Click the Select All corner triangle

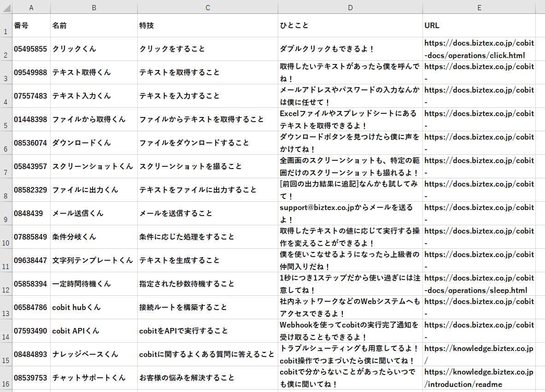[6, 8]
